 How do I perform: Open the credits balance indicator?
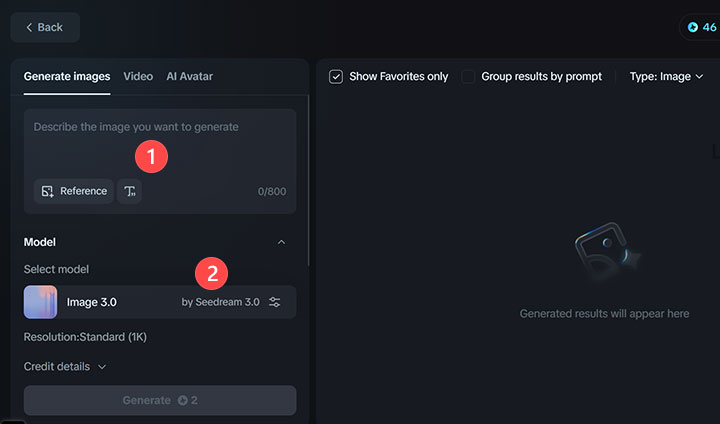(x=699, y=27)
